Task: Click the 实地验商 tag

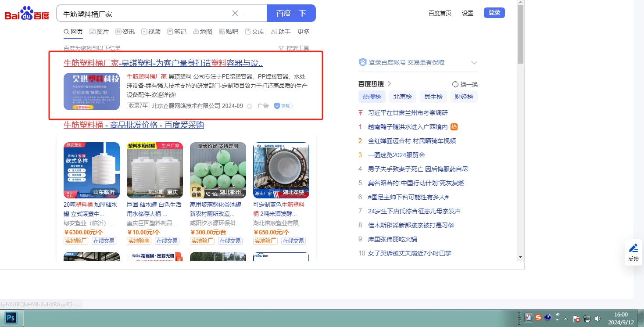Action: click(139, 241)
